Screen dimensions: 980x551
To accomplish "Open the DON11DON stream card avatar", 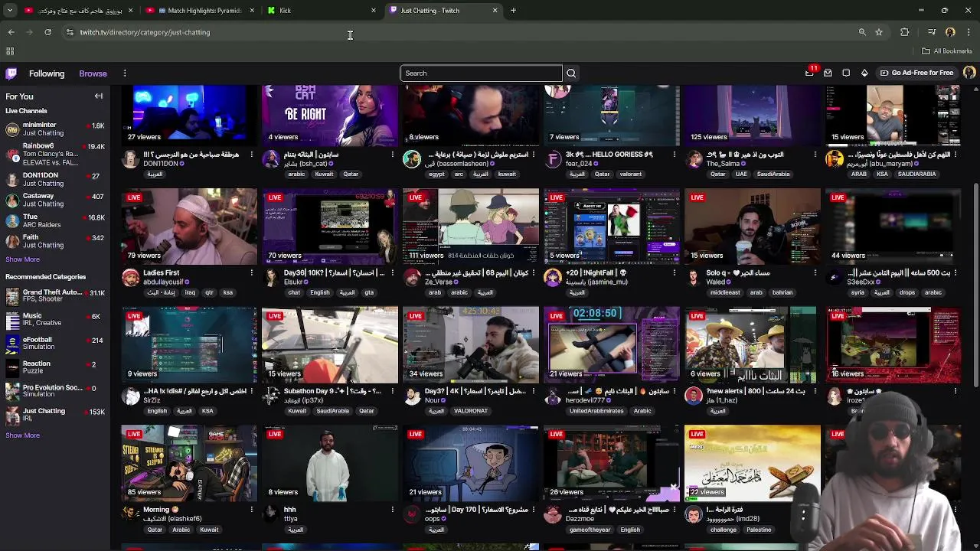I will (130, 159).
